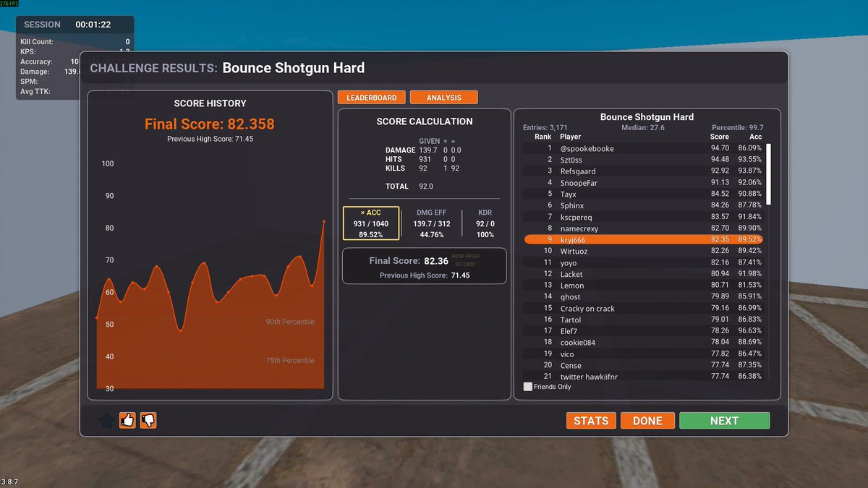Click the Median: 27.6 text
The width and height of the screenshot is (868, 488).
click(643, 127)
